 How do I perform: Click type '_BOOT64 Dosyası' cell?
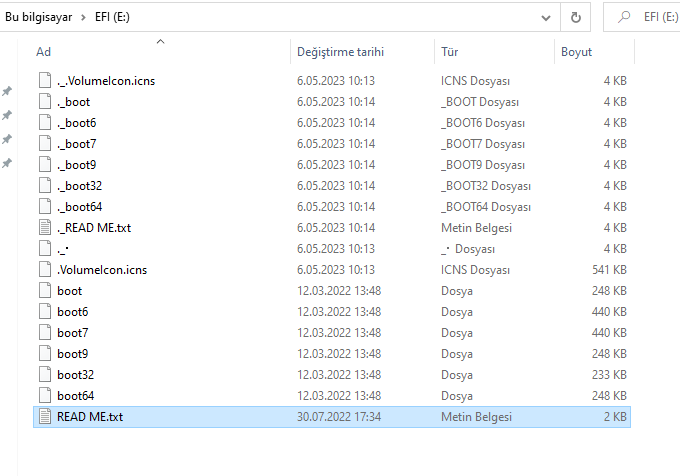[486, 207]
